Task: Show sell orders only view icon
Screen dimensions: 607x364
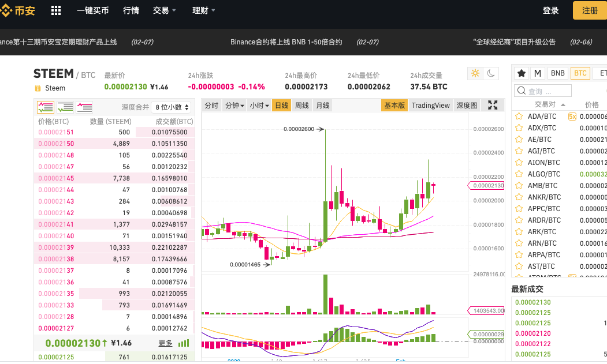Action: pos(84,107)
